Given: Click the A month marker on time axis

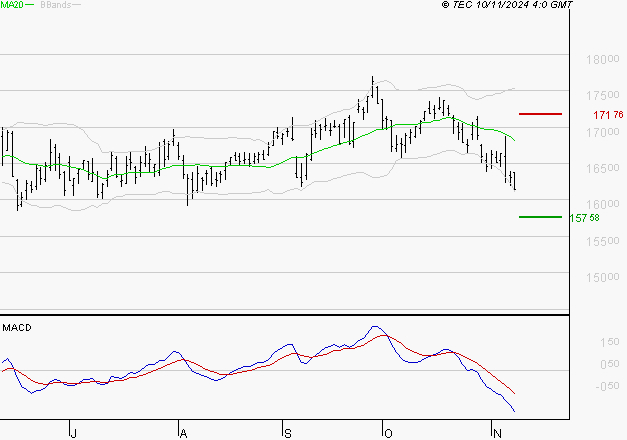Looking at the screenshot, I should coord(183,433).
